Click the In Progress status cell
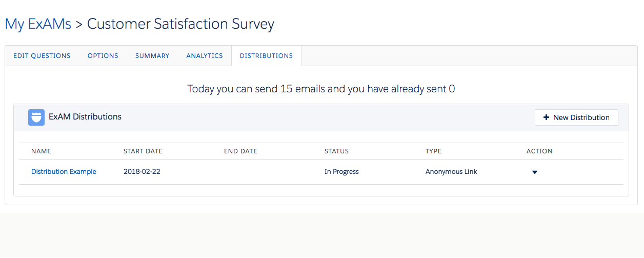The image size is (644, 258). click(x=341, y=172)
